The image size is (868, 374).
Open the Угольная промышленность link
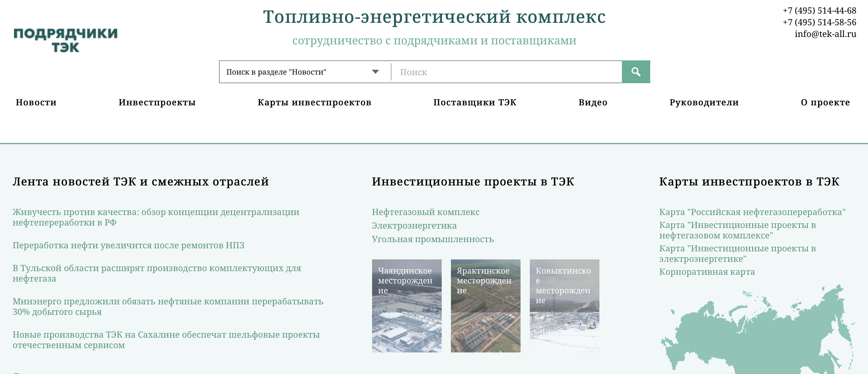[x=433, y=239]
